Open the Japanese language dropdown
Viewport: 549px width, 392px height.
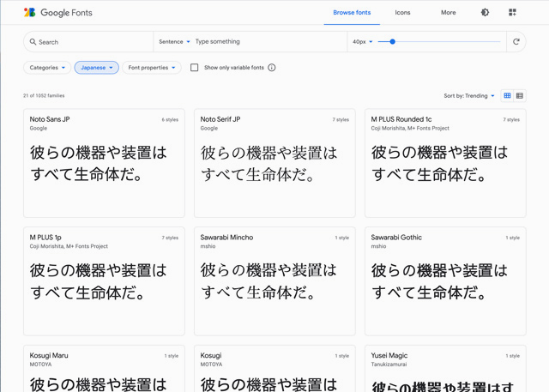[97, 68]
